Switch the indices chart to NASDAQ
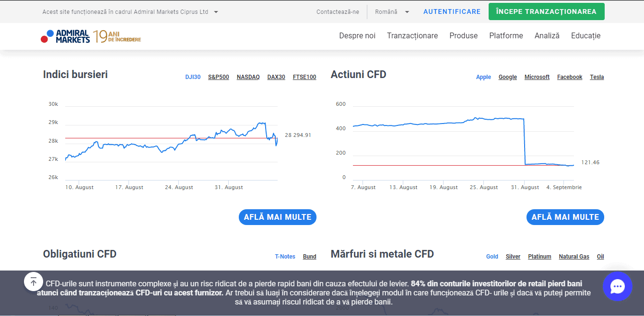The width and height of the screenshot is (644, 316). click(248, 77)
